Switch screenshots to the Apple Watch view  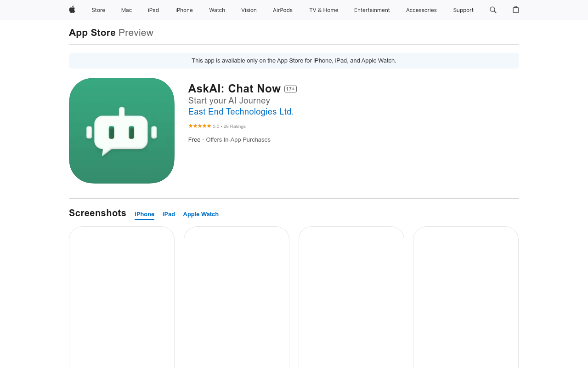pos(201,214)
